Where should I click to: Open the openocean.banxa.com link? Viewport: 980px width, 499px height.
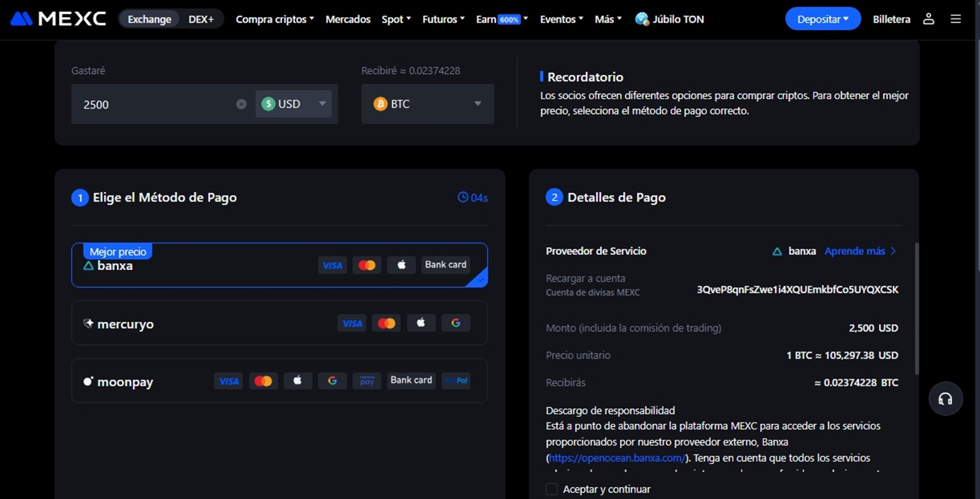pyautogui.click(x=617, y=458)
